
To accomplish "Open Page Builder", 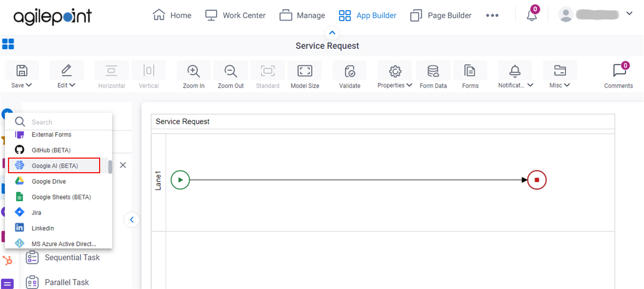I will coord(441,15).
